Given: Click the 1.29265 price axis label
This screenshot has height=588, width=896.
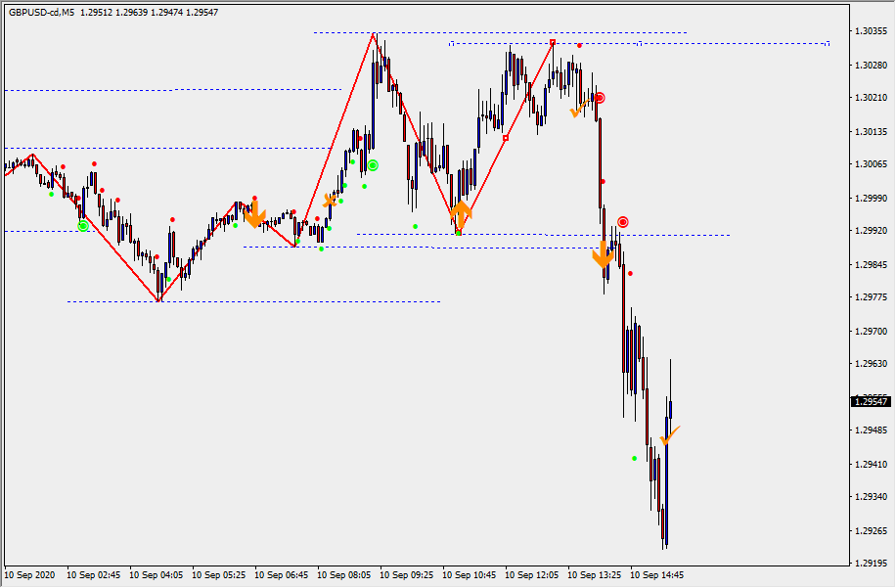Looking at the screenshot, I should click(870, 530).
